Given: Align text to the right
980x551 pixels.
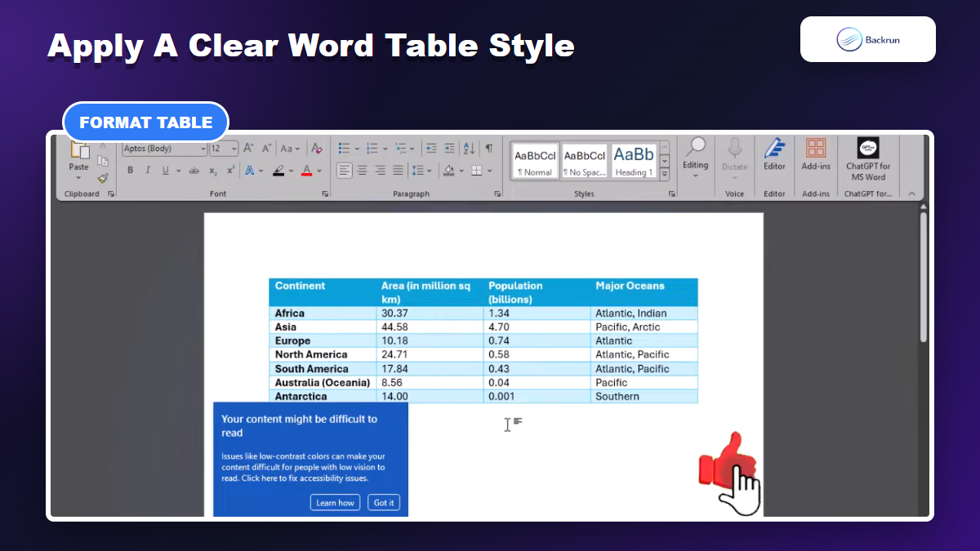Looking at the screenshot, I should (x=381, y=171).
